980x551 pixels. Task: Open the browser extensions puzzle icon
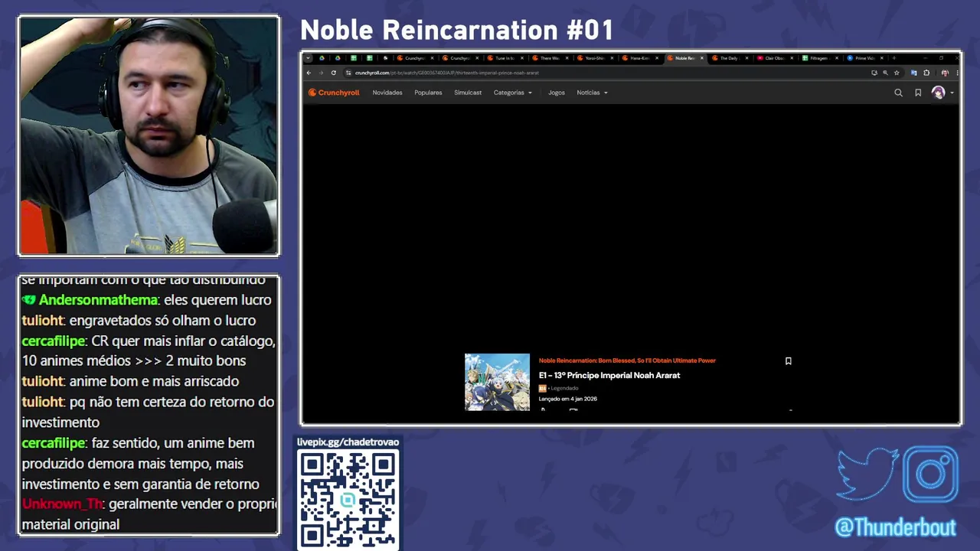tap(926, 73)
